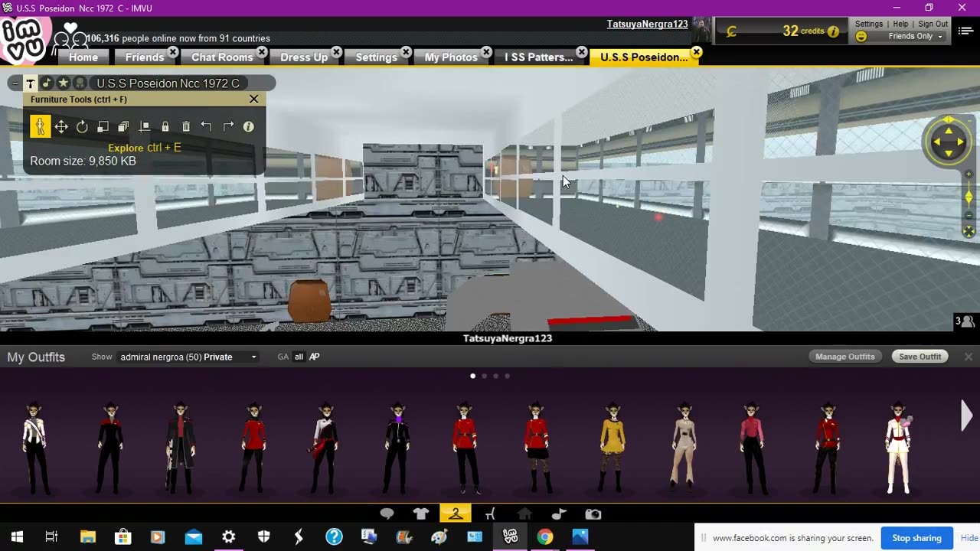
Task: Open the Settings link at top
Action: 869,24
